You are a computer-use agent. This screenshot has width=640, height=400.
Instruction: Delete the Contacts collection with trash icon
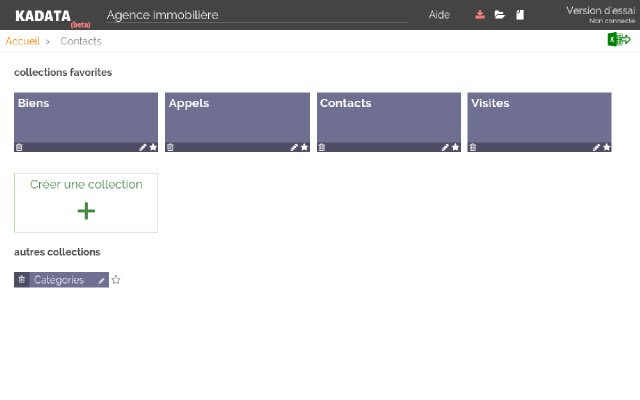(322, 147)
